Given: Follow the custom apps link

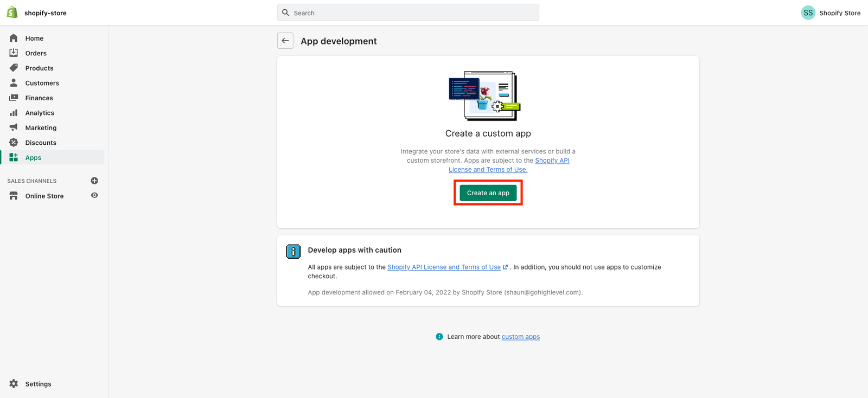Looking at the screenshot, I should click(x=520, y=337).
